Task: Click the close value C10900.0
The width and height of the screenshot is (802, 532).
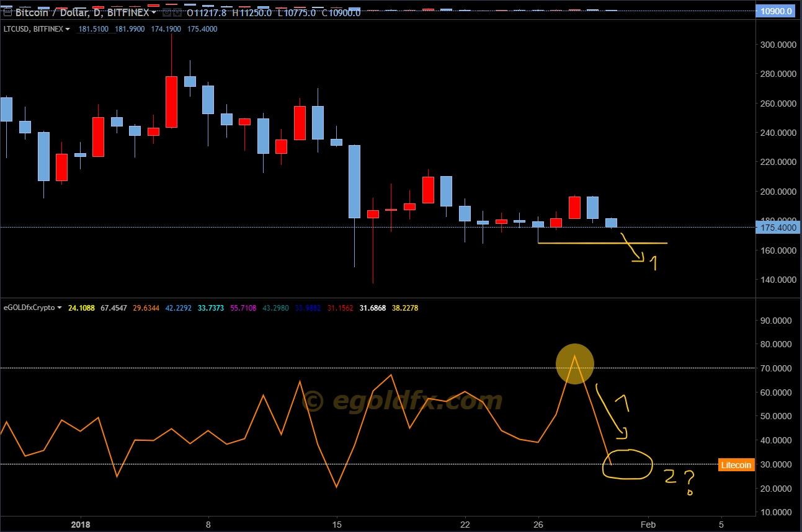Action: pyautogui.click(x=341, y=12)
